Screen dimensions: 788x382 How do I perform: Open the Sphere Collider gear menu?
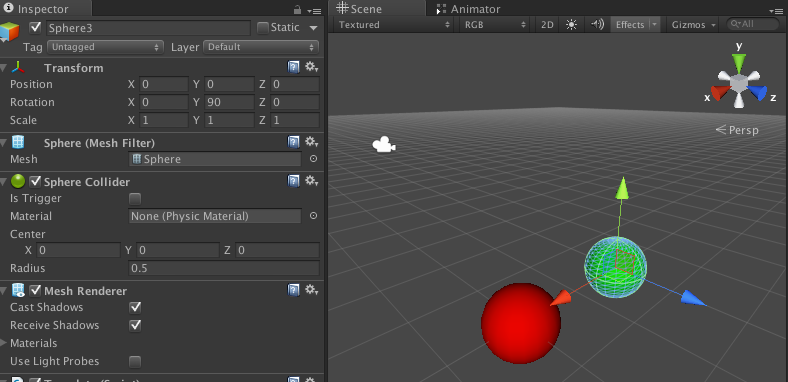(312, 181)
